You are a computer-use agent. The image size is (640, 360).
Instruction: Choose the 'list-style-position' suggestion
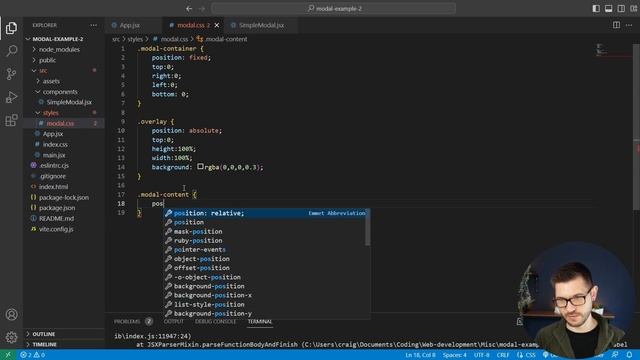264,305
